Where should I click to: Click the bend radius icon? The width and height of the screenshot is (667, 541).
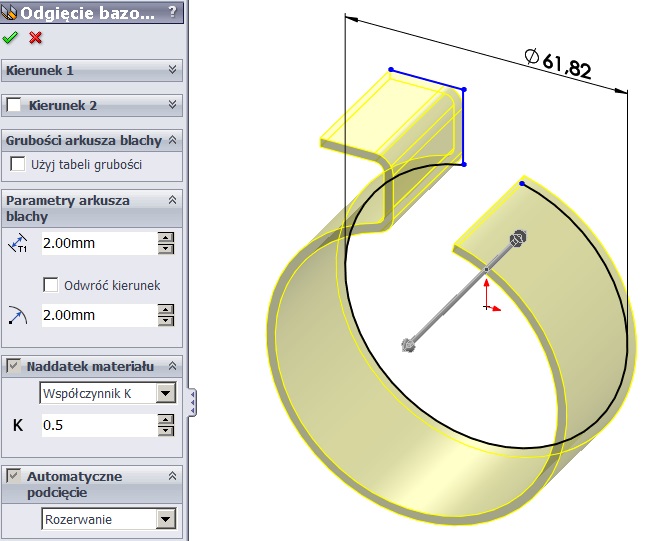point(18,316)
